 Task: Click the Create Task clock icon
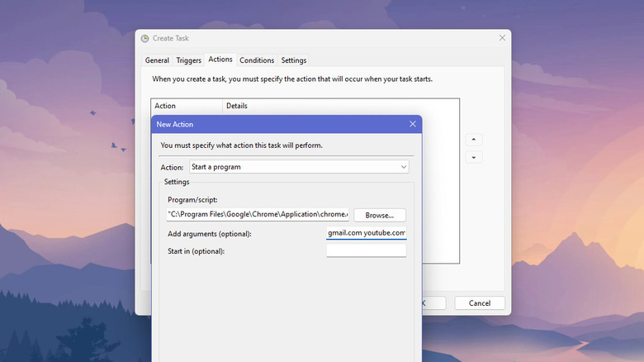click(x=145, y=38)
